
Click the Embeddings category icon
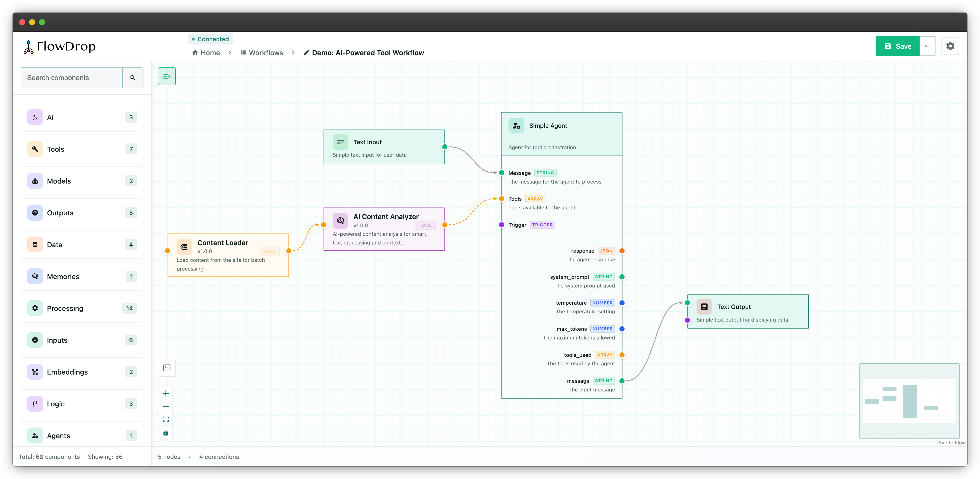[x=35, y=372]
